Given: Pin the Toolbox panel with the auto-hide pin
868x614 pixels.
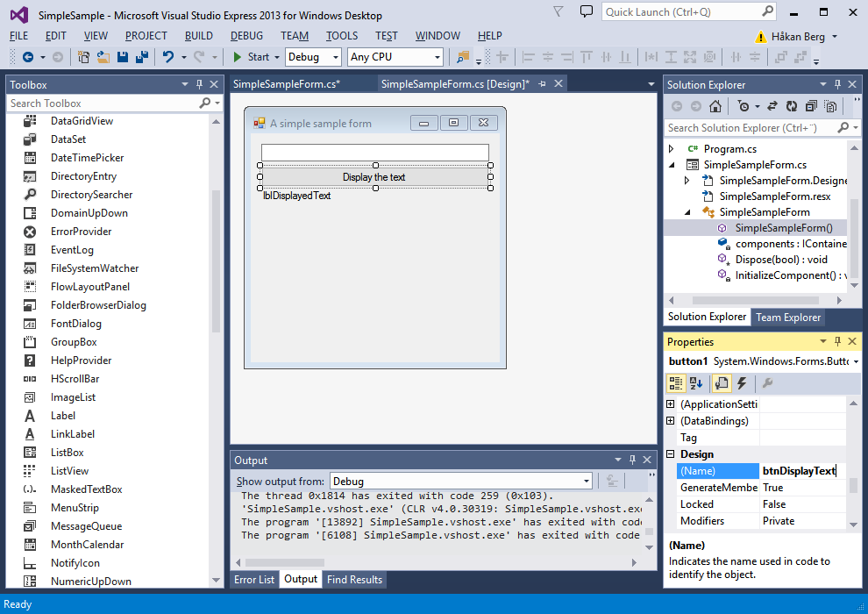Looking at the screenshot, I should (199, 84).
